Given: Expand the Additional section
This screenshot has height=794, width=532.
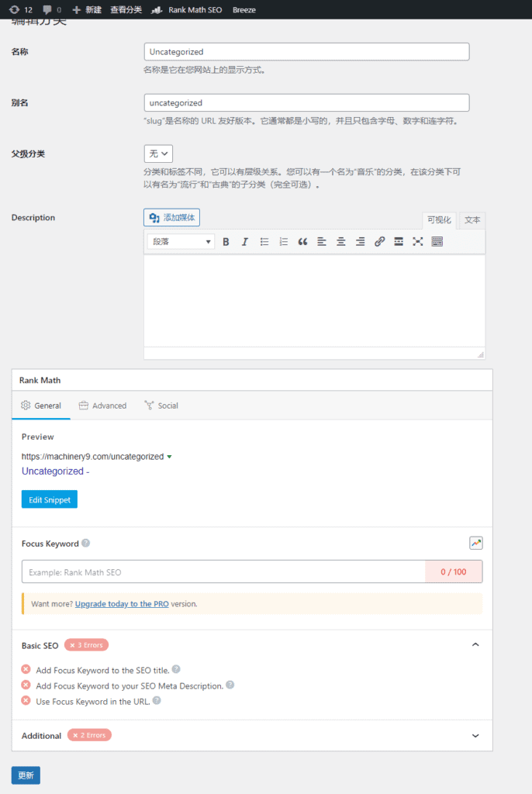Looking at the screenshot, I should (475, 735).
